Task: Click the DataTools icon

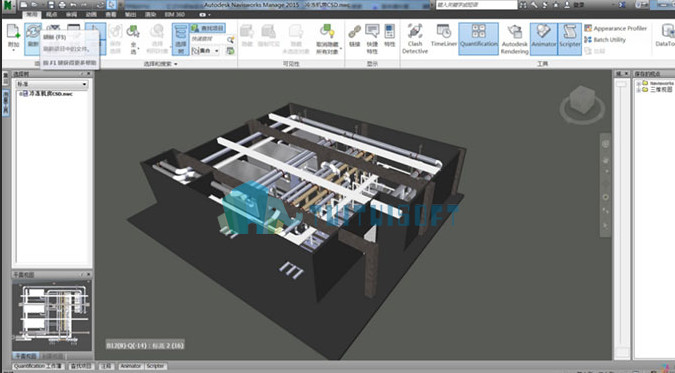Action: 666,36
